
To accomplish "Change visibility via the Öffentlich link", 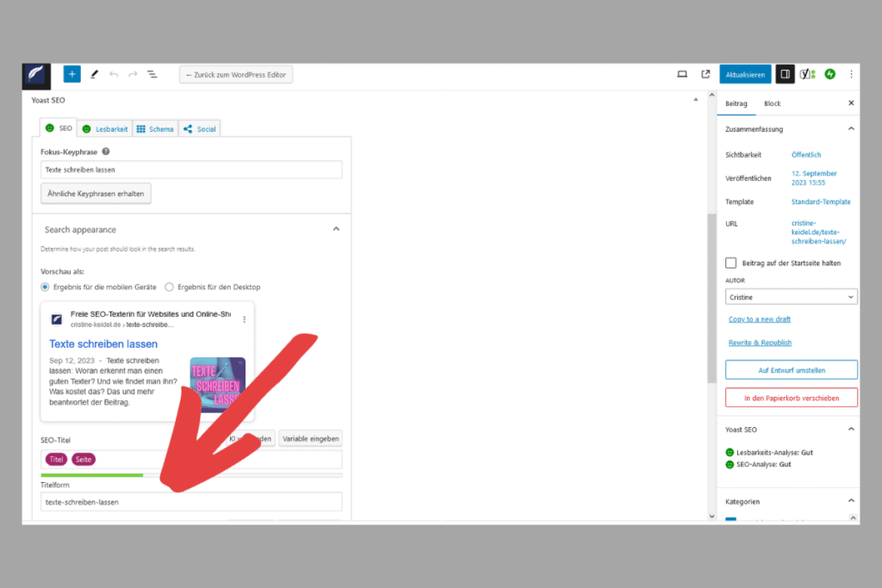I will 806,155.
